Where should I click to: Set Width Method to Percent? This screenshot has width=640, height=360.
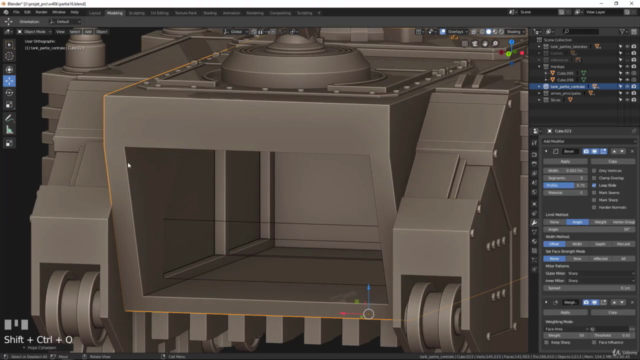tap(624, 244)
